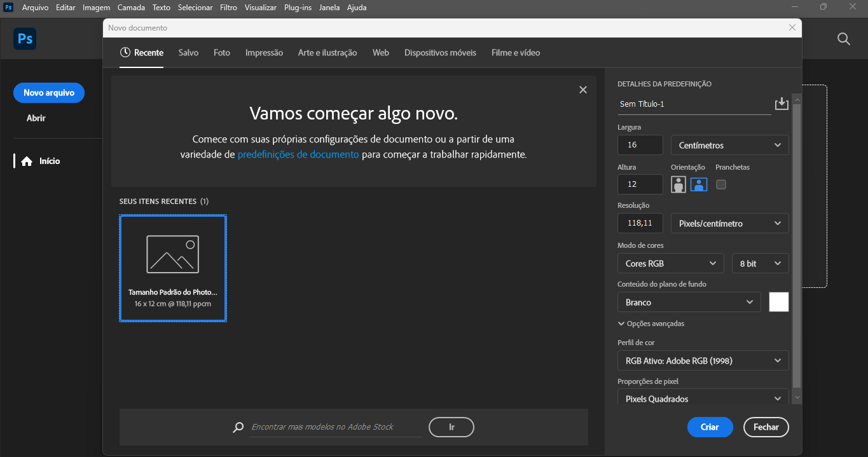Select landscape orientation icon
868x457 pixels.
(x=699, y=184)
